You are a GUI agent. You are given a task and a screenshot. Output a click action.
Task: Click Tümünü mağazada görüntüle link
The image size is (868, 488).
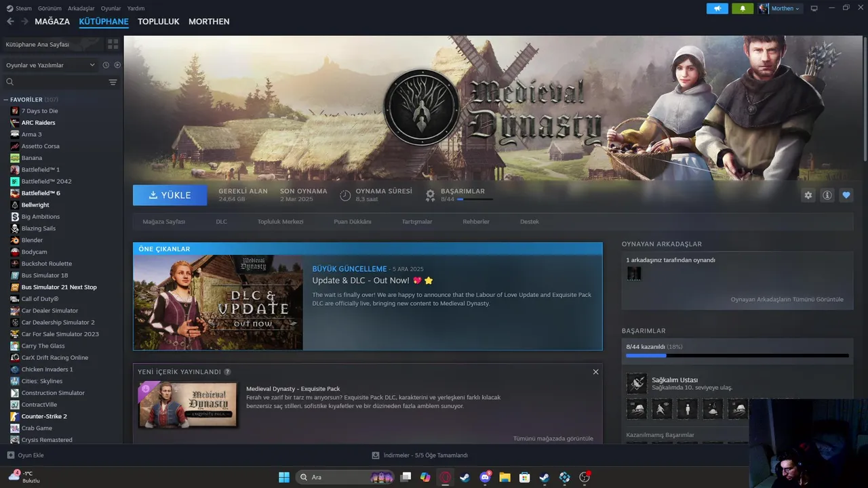(x=553, y=439)
